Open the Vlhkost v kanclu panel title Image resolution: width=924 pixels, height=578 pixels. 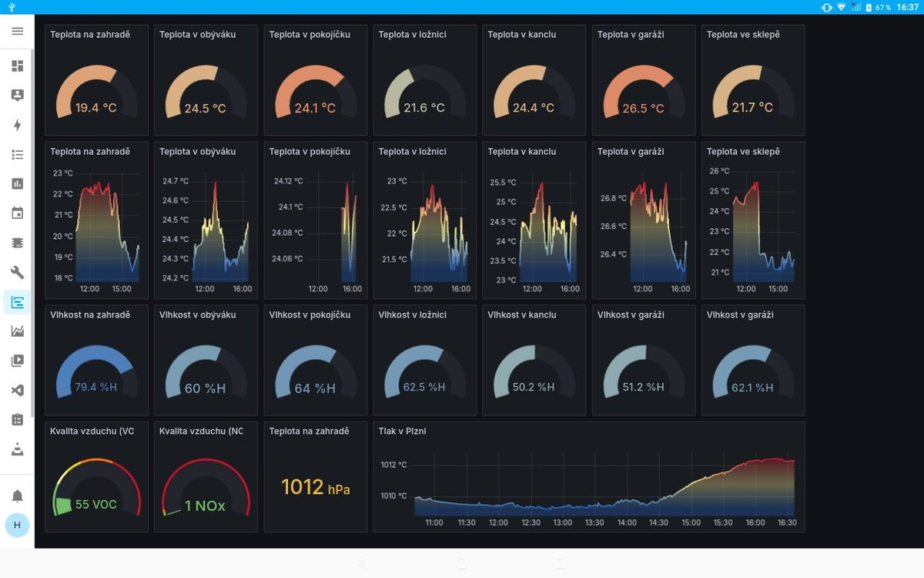point(522,315)
